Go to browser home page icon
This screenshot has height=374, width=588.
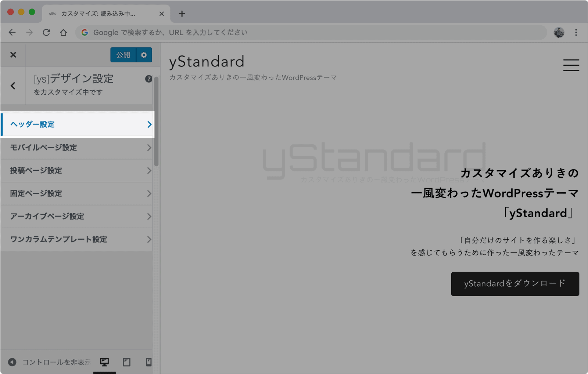[x=64, y=33]
